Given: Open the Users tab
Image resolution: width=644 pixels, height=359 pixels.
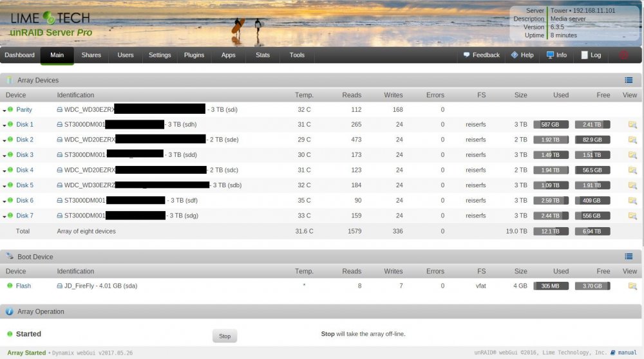Looking at the screenshot, I should click(x=126, y=55).
